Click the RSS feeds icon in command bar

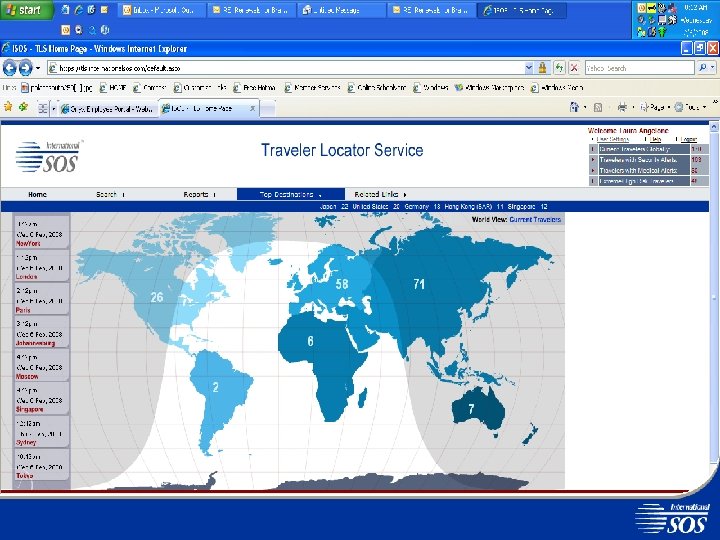598,107
